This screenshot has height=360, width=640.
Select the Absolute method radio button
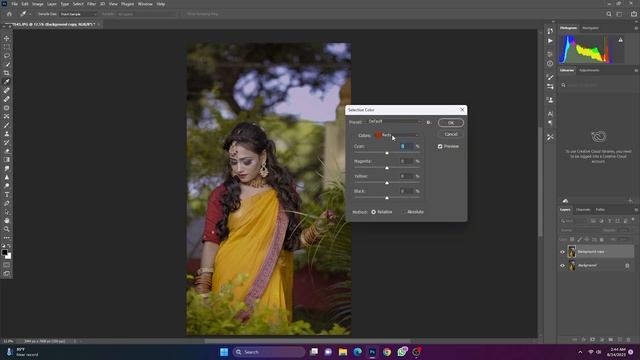[404, 212]
